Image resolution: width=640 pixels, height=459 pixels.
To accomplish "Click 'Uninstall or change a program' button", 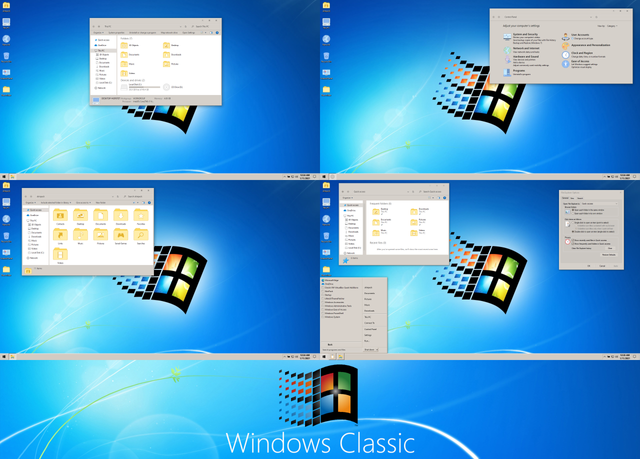I will [142, 33].
